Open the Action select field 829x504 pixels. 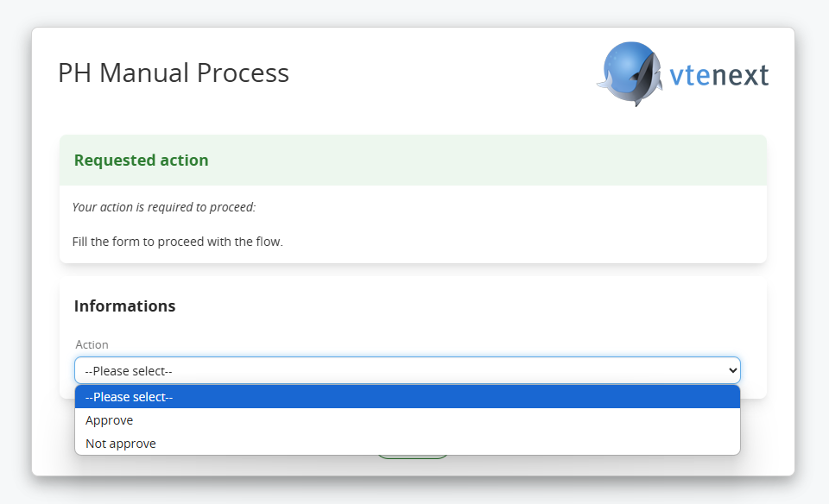tap(407, 370)
